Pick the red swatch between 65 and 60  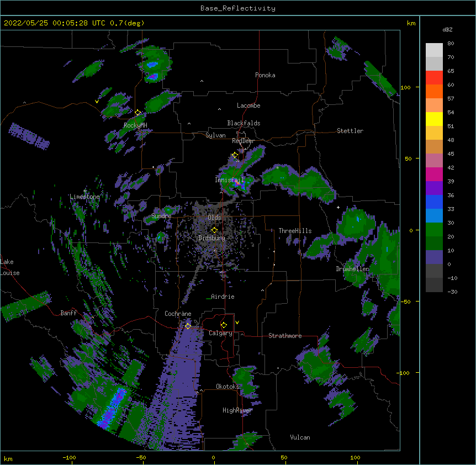pyautogui.click(x=434, y=78)
